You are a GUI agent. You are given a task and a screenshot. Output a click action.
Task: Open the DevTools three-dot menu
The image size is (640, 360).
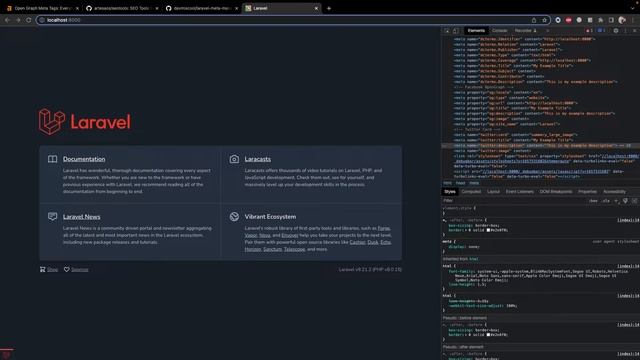coord(625,31)
